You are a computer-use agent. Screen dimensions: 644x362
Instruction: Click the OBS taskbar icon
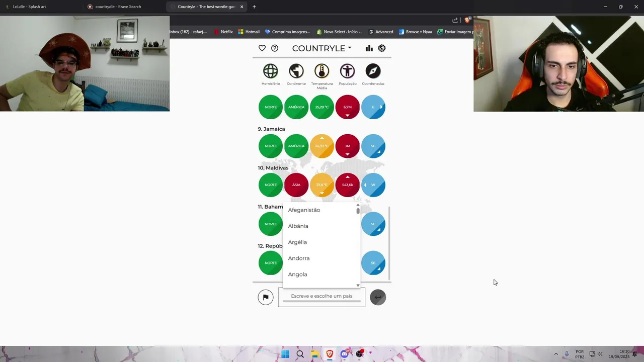(359, 354)
